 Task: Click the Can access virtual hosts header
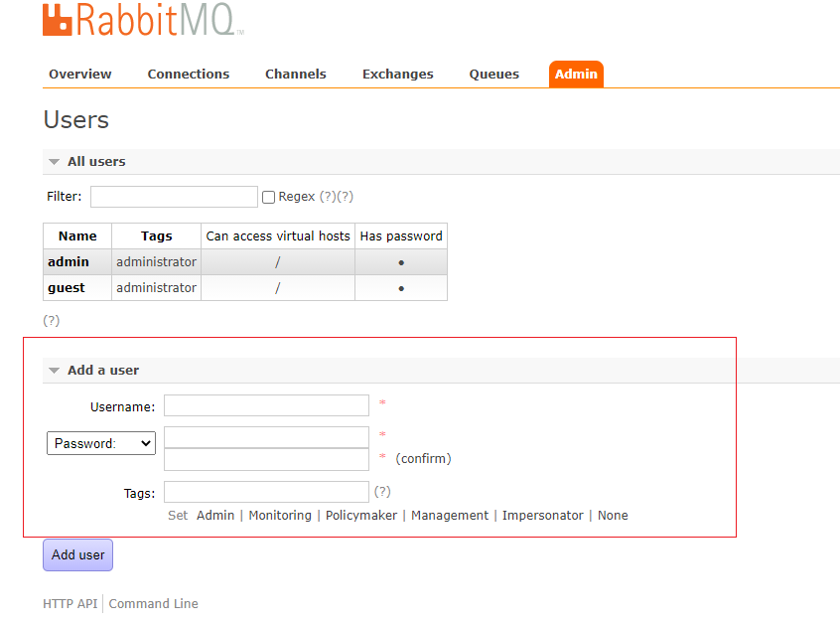[x=278, y=236]
